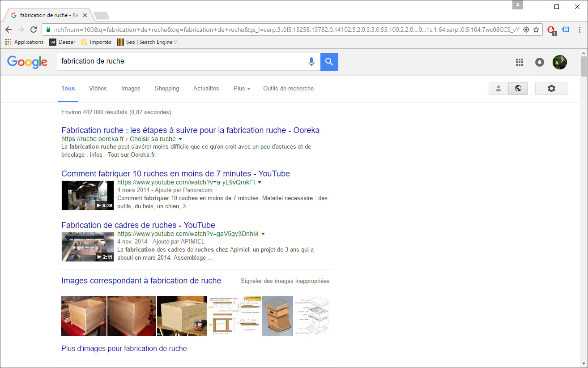Close the fabrication de ruche browser tab
The height and width of the screenshot is (368, 588).
(85, 15)
